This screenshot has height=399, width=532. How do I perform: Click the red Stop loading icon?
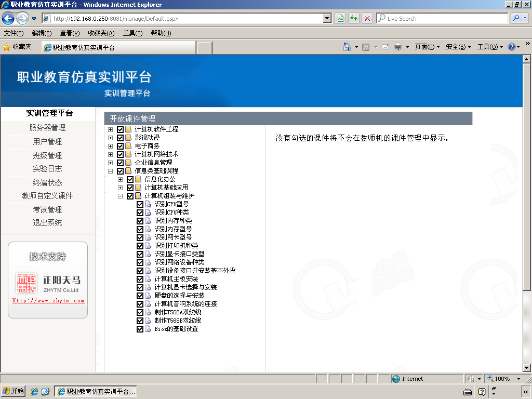tap(367, 18)
